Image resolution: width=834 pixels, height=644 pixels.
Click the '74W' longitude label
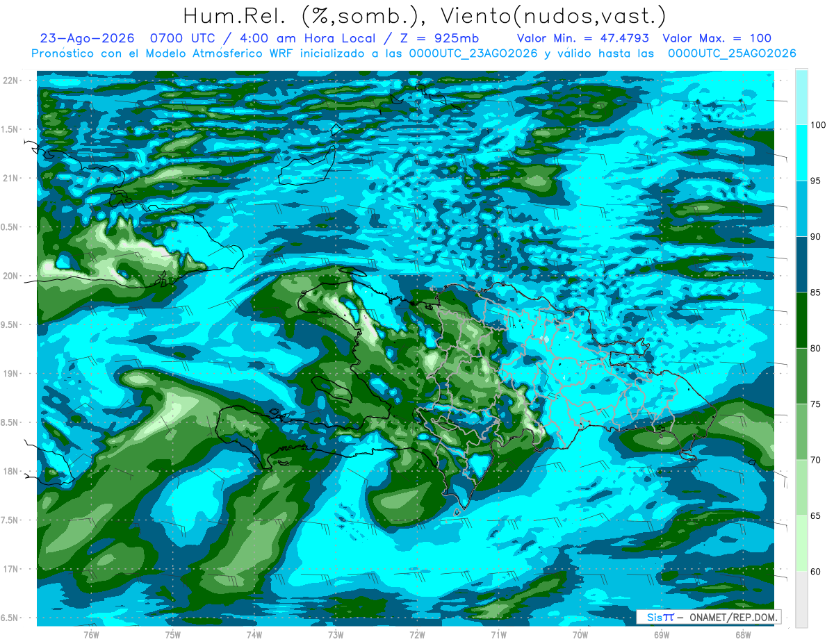point(254,635)
